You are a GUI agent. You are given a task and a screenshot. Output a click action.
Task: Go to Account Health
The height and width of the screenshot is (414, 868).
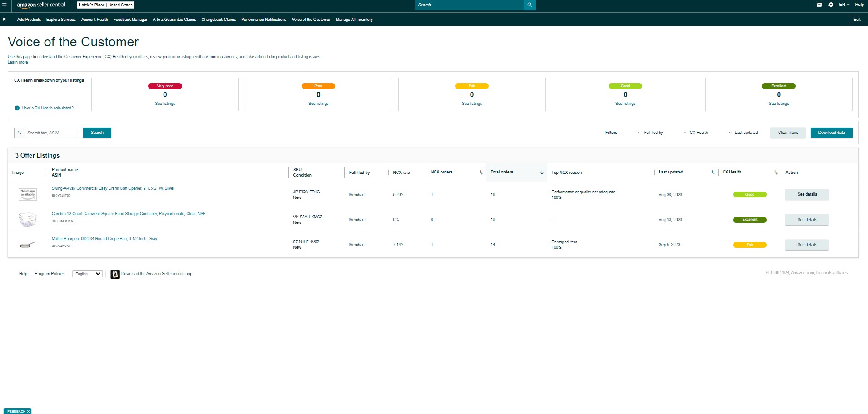pos(94,20)
